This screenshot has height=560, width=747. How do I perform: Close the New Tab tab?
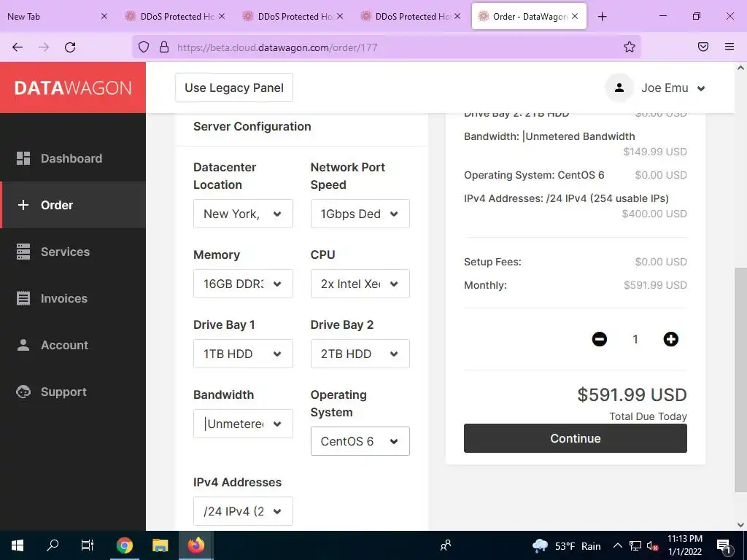104,16
